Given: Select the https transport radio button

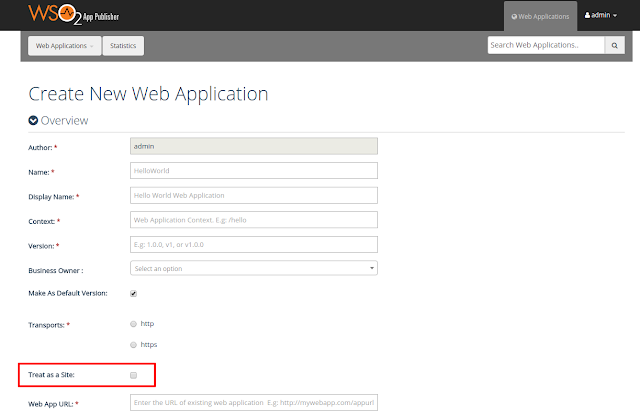Looking at the screenshot, I should click(x=133, y=345).
